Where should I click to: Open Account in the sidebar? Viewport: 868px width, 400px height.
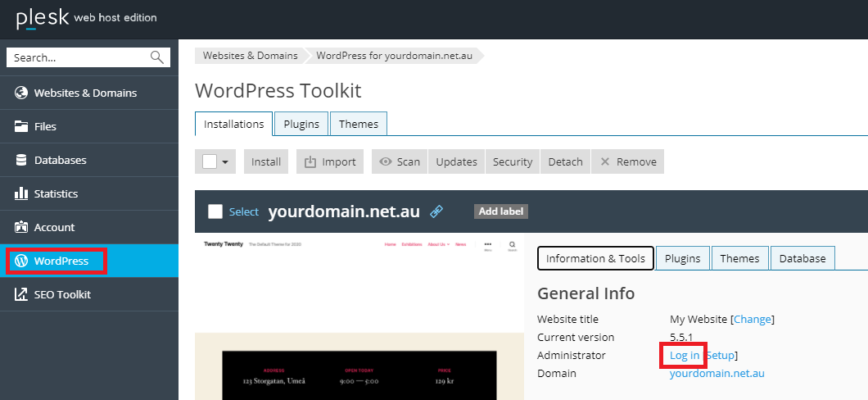click(x=89, y=227)
